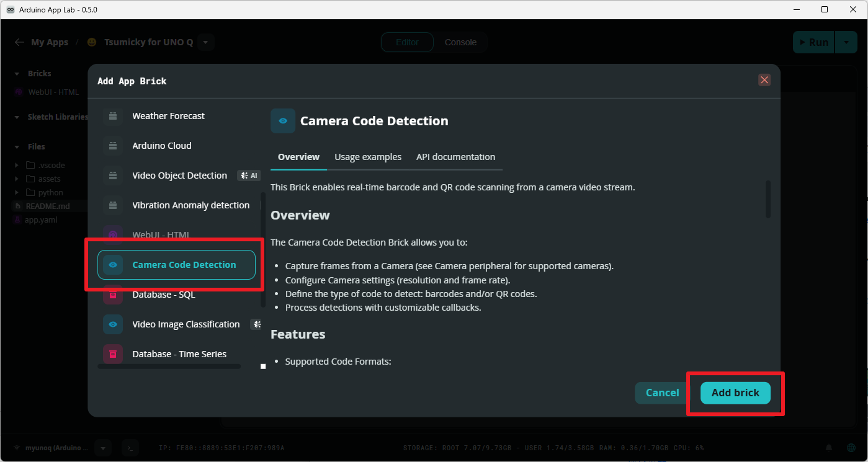Click the "Add App Brick" dialog title
Image resolution: width=868 pixels, height=462 pixels.
132,81
